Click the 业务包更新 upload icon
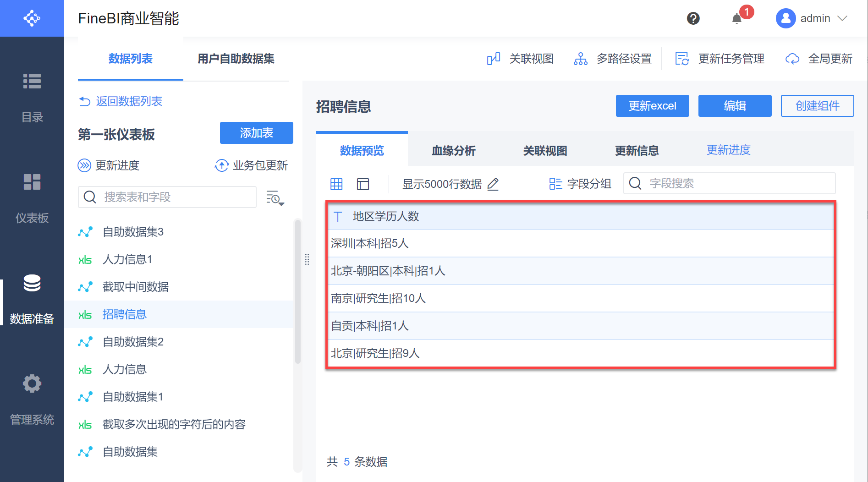868x482 pixels. (222, 165)
